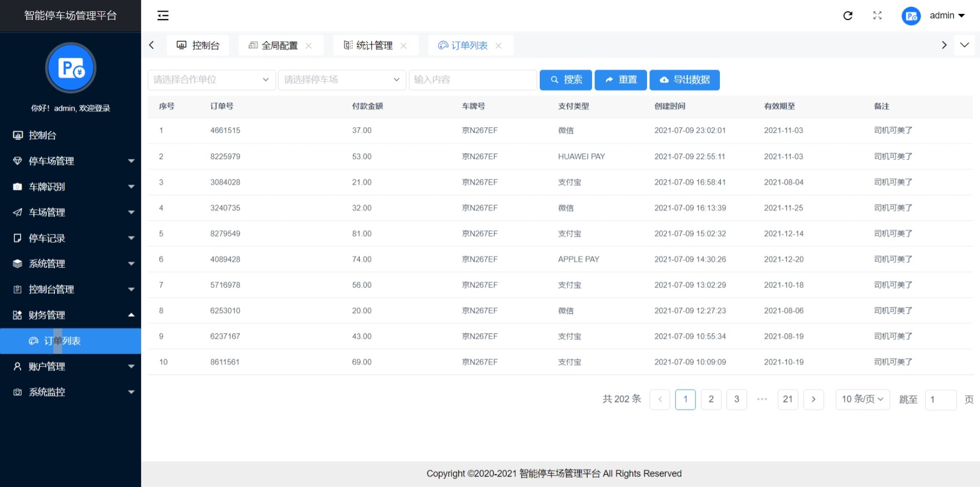The height and width of the screenshot is (487, 980).
Task: Click the 搜索 button
Action: click(x=566, y=79)
